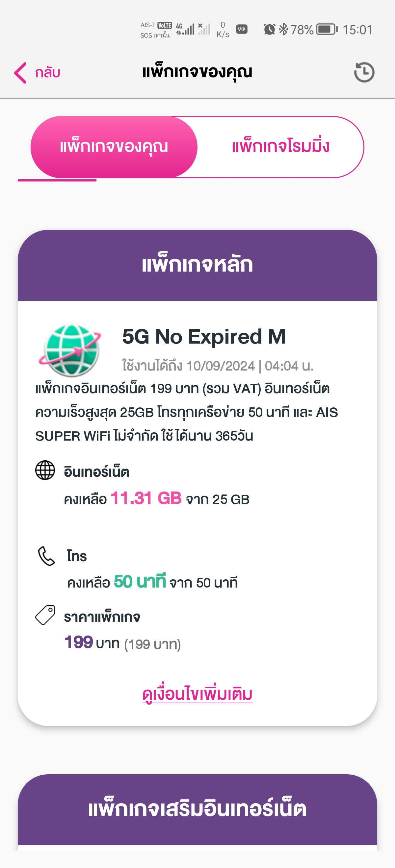Tap the แพ็กเกจเสริมอินเทอร์เน็ต section header

pyautogui.click(x=197, y=809)
